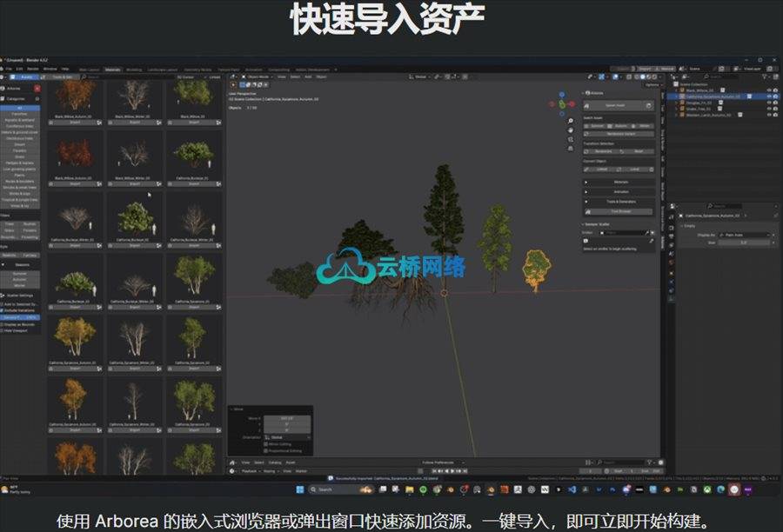Toggle the Mirror Editing checkbox
The image size is (783, 532).
[x=264, y=444]
